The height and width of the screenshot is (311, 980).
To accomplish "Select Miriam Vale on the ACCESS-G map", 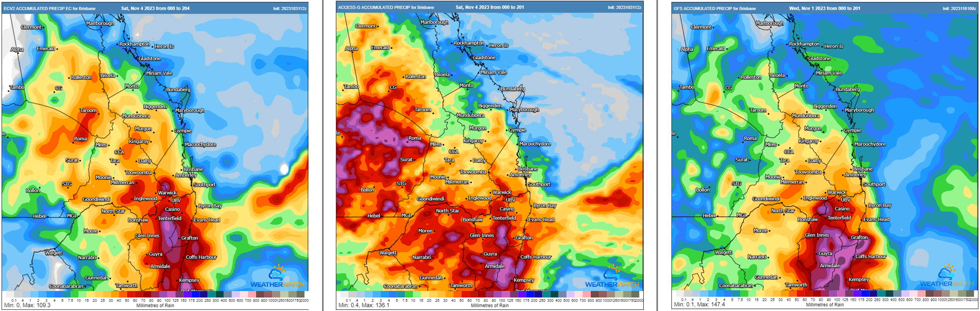I will [494, 72].
